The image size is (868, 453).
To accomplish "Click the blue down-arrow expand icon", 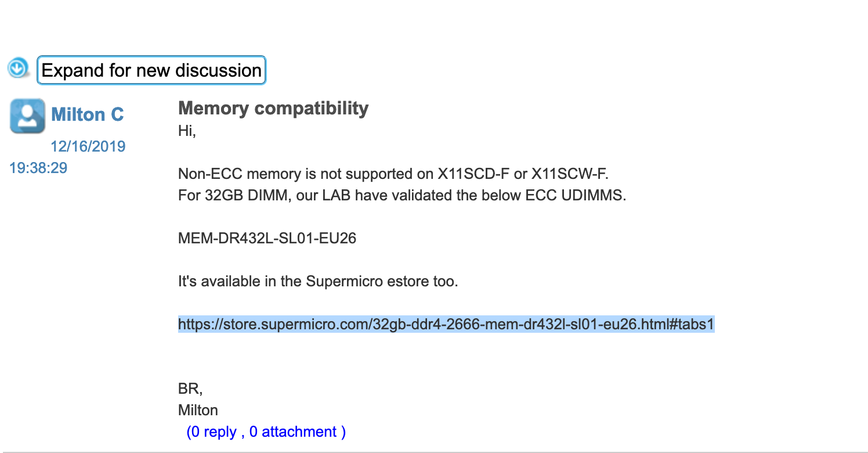I will point(18,69).
